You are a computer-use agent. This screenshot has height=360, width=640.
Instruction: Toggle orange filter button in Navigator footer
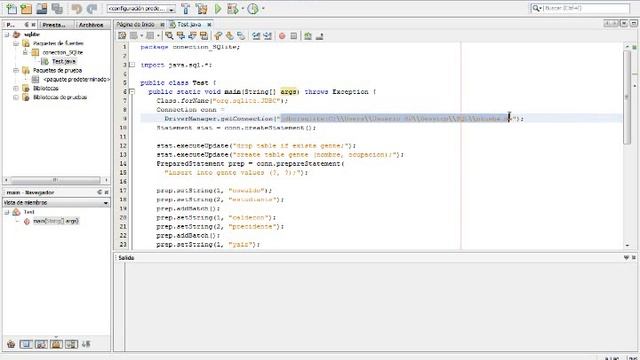[x=56, y=344]
